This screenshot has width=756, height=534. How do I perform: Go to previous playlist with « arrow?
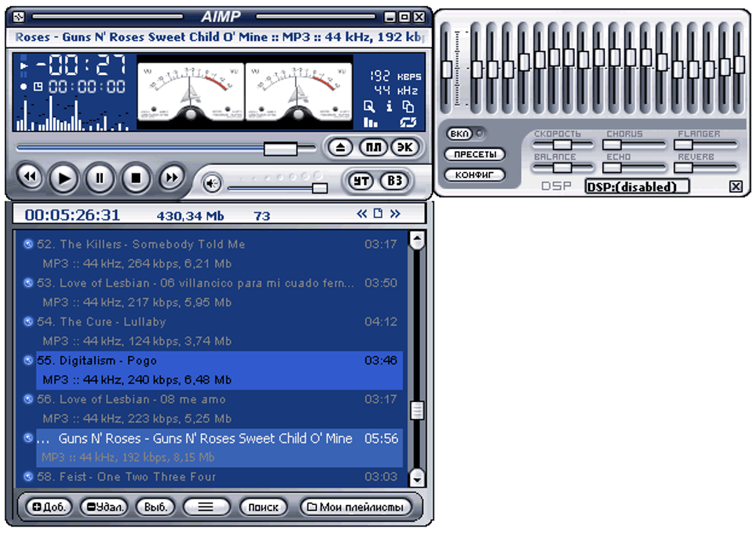(362, 214)
